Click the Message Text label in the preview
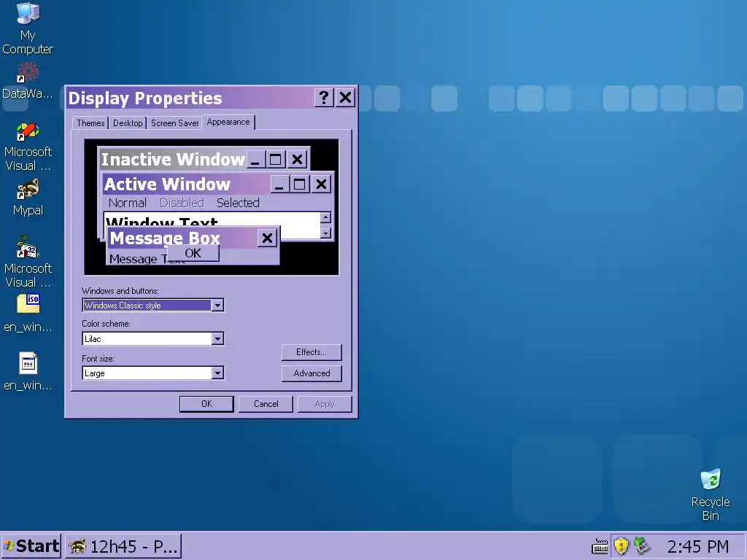Screen dimensions: 747x560 click(x=138, y=259)
